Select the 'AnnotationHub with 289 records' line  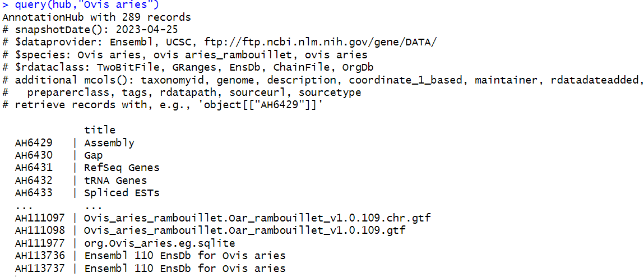coord(97,18)
